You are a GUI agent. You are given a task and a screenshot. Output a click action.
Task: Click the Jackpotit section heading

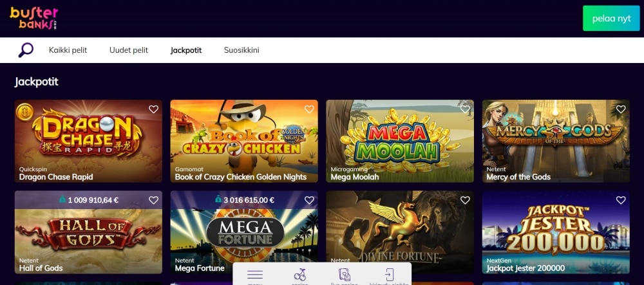[x=37, y=82]
